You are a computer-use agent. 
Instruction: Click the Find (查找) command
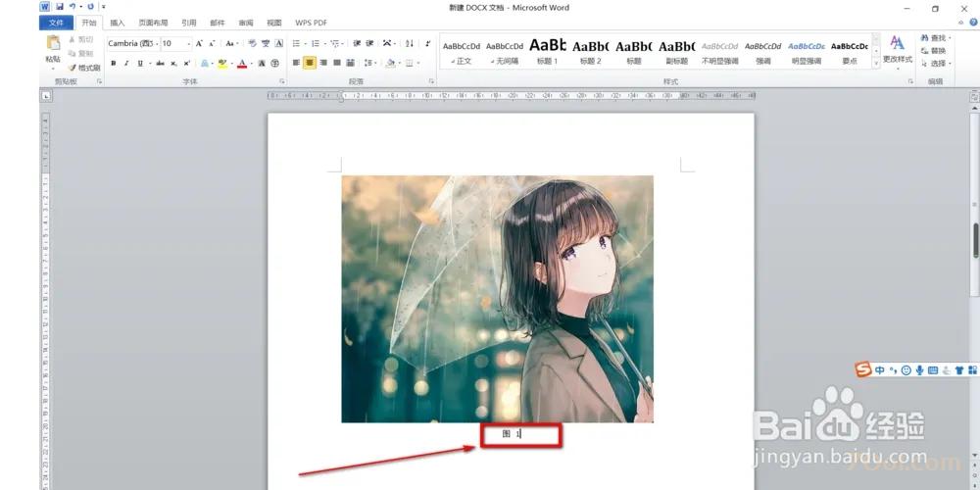click(934, 38)
